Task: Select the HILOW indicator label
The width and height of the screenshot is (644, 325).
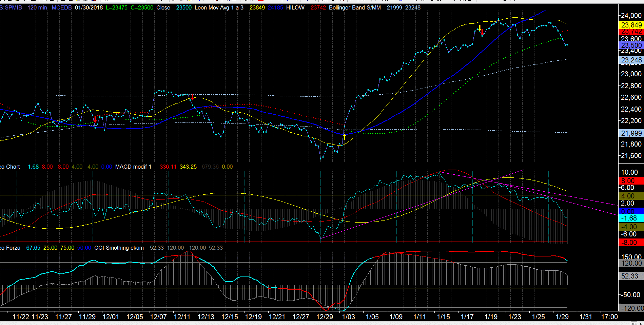Action: [x=295, y=7]
